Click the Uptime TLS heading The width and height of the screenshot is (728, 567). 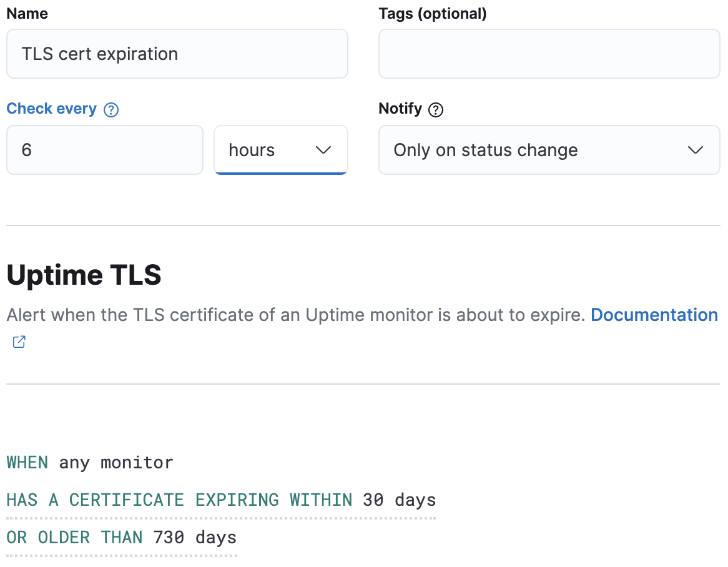tap(84, 275)
